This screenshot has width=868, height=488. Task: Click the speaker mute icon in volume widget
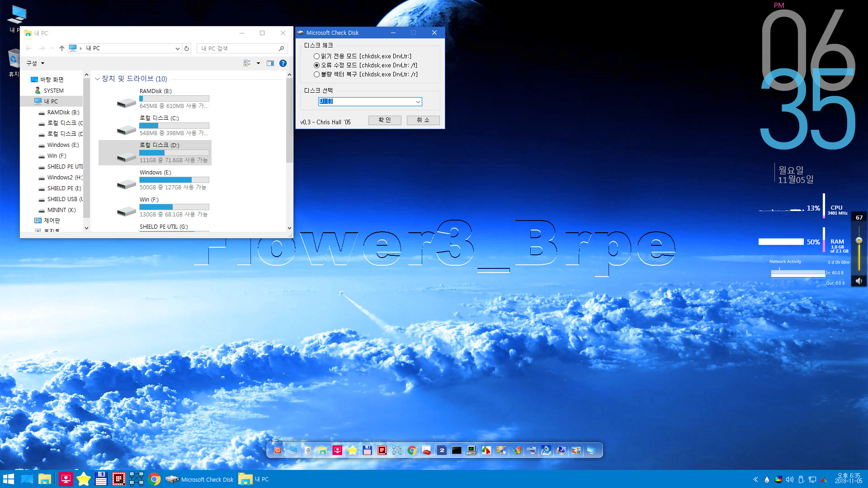pos(859,281)
